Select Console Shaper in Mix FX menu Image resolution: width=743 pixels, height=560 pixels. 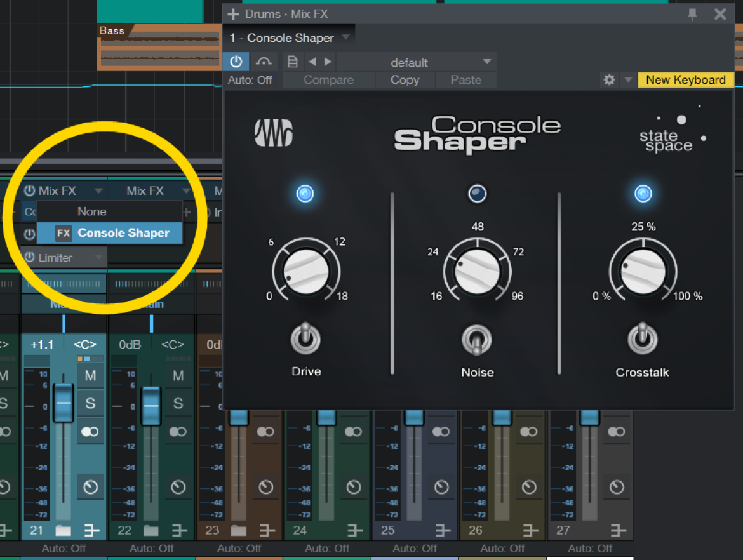(109, 232)
